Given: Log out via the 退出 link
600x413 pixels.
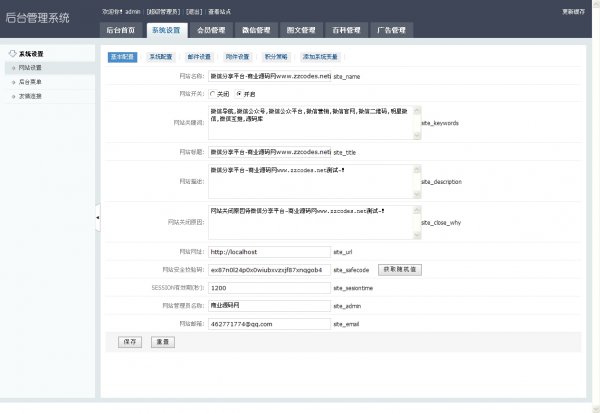Looking at the screenshot, I should point(194,12).
